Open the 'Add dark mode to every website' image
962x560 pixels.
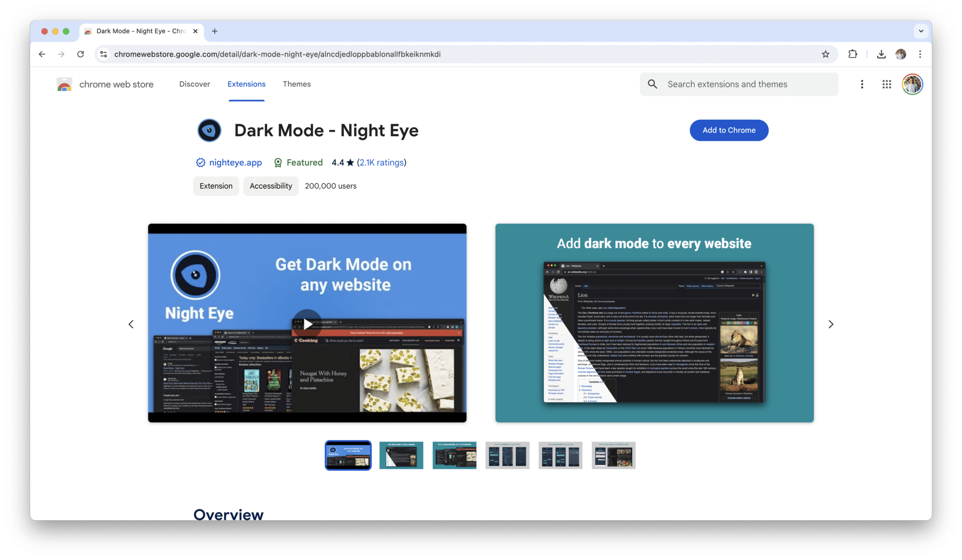click(654, 323)
